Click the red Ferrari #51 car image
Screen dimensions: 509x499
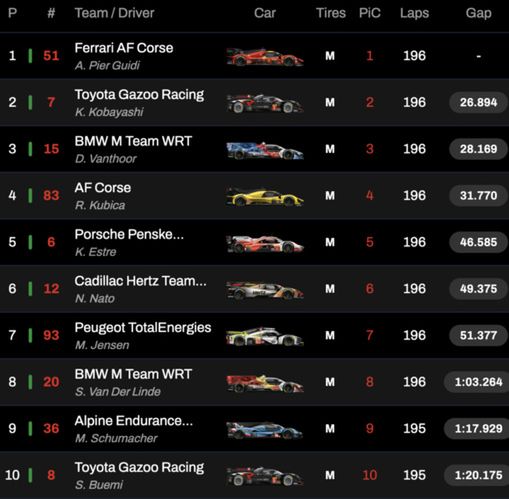click(265, 57)
